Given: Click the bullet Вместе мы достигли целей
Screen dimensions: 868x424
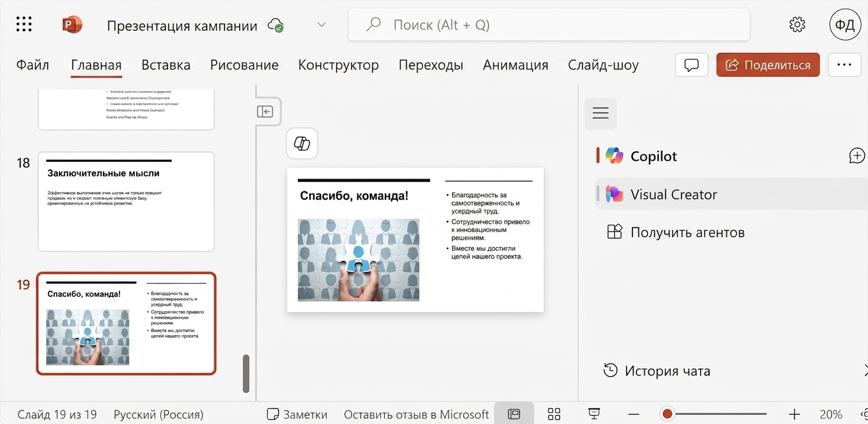Looking at the screenshot, I should (485, 253).
